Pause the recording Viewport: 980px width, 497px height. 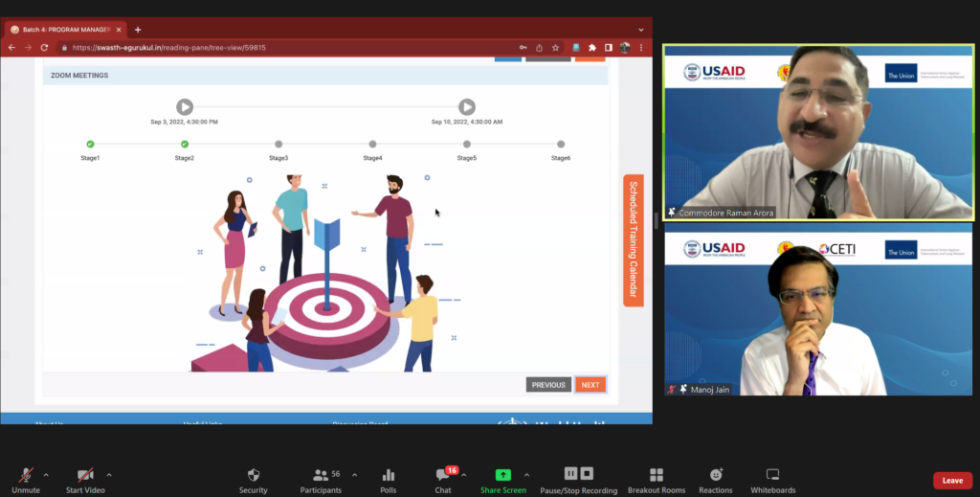(x=570, y=473)
